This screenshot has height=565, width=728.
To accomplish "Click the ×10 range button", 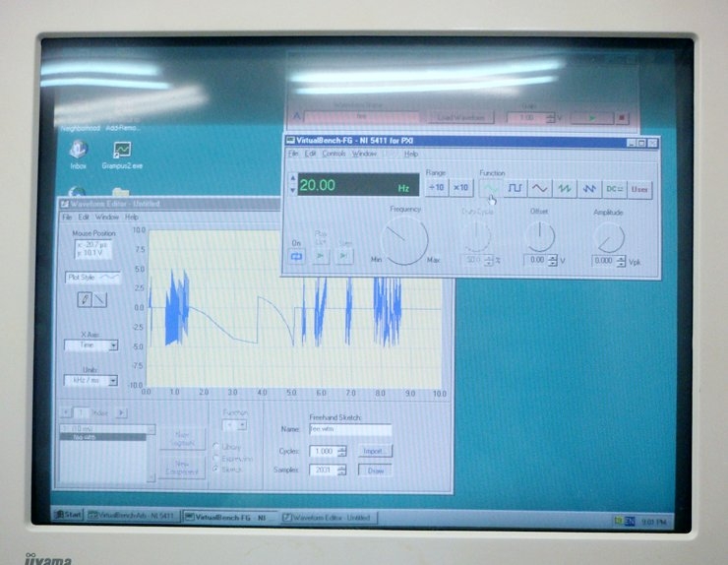I will [460, 187].
